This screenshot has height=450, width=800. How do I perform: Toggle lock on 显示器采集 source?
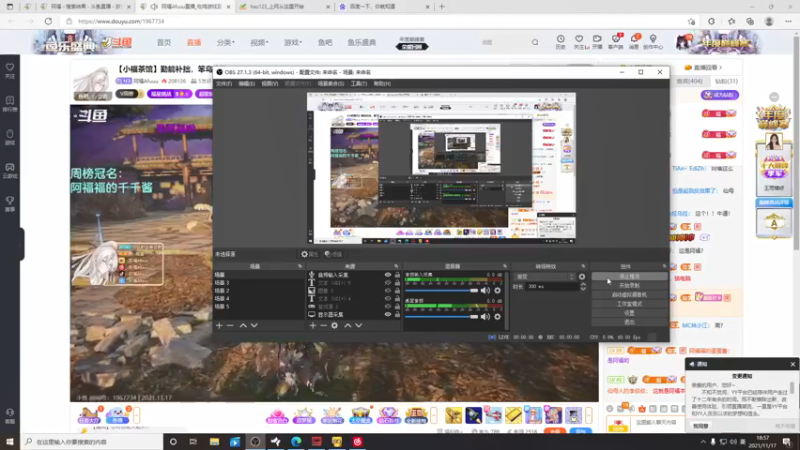tap(397, 315)
